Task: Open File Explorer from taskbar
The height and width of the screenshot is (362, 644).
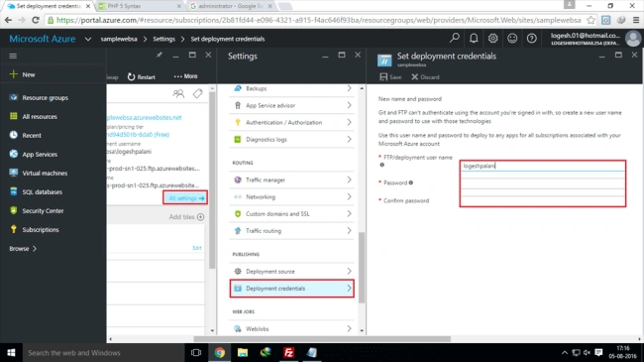Action: (243, 352)
